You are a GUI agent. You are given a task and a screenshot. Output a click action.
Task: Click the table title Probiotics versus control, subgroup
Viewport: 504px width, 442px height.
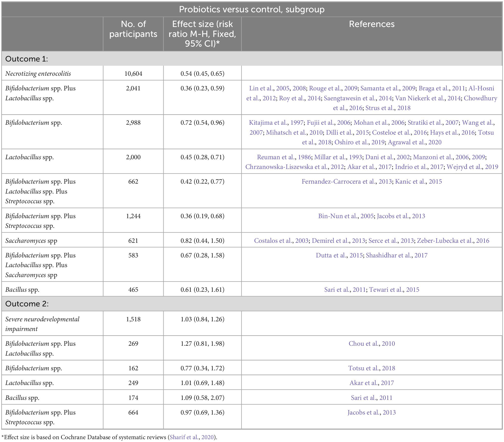point(252,9)
